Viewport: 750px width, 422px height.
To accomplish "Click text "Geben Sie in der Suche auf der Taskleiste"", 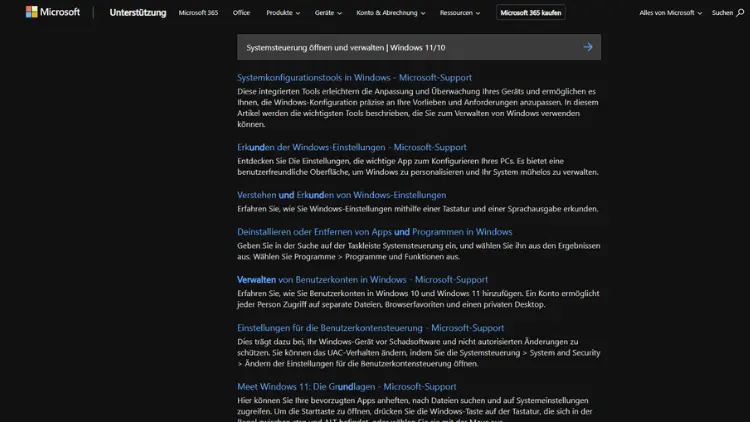I will tap(419, 251).
